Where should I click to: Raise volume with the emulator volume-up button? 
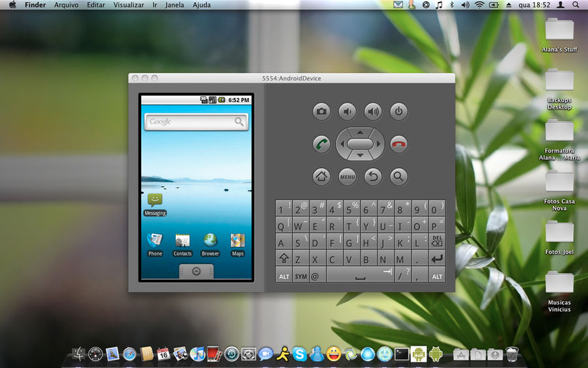373,111
